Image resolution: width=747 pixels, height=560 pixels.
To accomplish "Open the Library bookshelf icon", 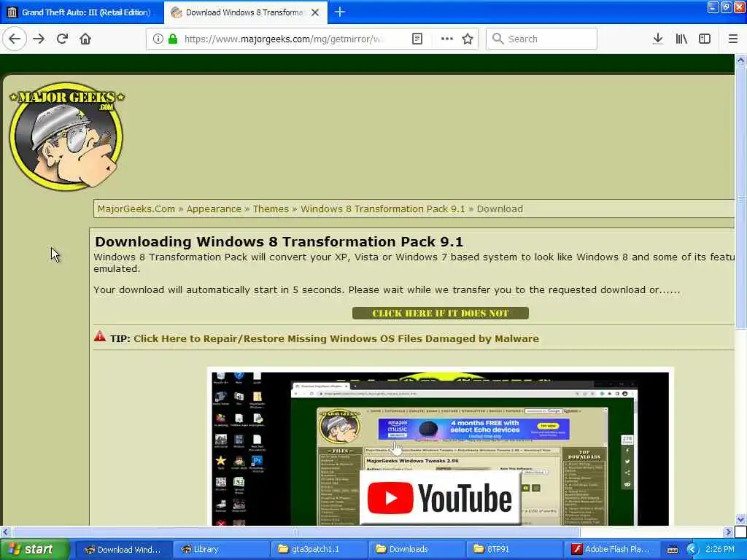I will (681, 39).
